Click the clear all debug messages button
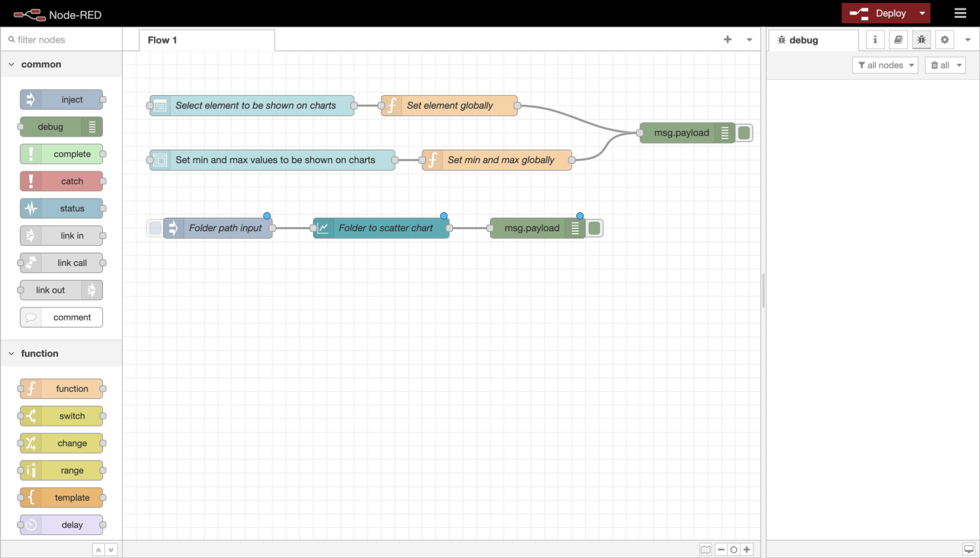The height and width of the screenshot is (558, 980). click(x=945, y=65)
